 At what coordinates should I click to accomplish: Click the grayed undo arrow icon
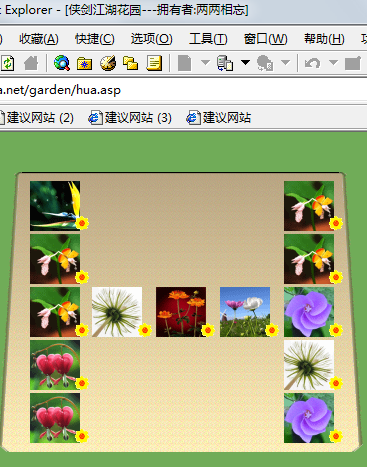[x=313, y=63]
